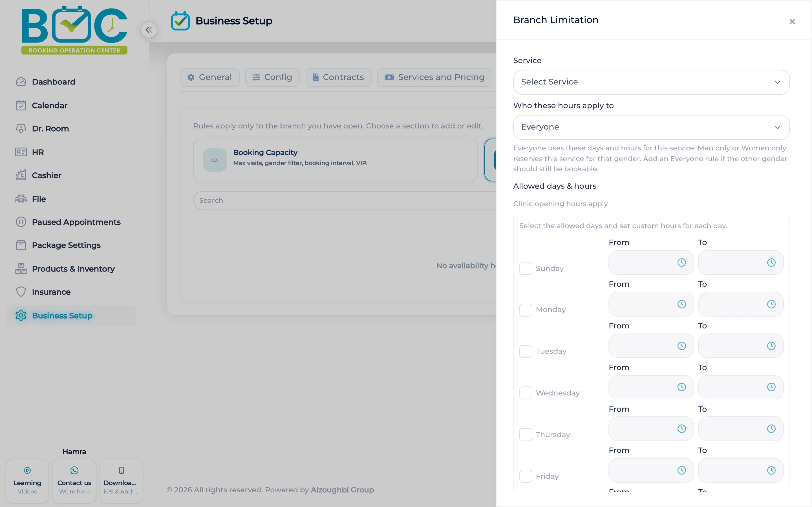Enable the Sunday checkbox

(526, 268)
